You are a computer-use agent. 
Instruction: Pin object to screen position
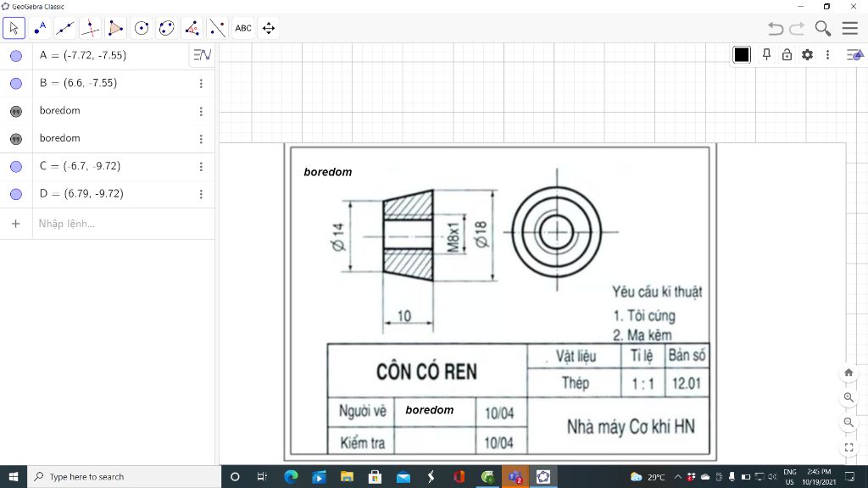point(766,55)
